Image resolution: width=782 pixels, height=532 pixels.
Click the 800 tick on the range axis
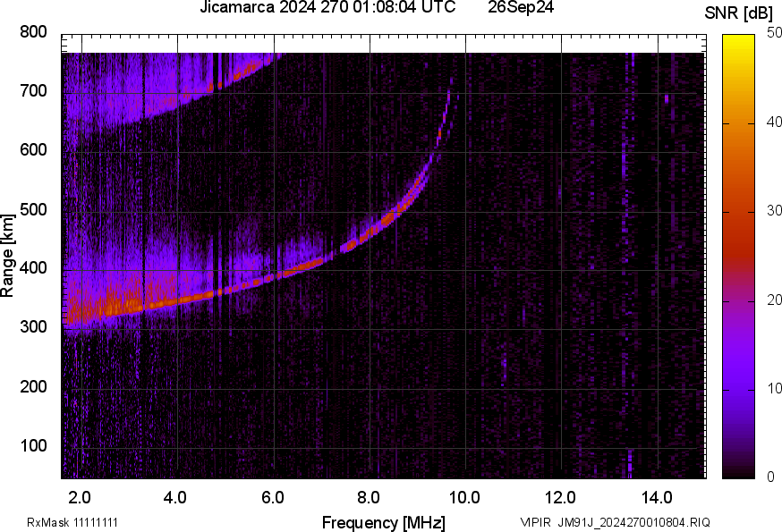[33, 32]
